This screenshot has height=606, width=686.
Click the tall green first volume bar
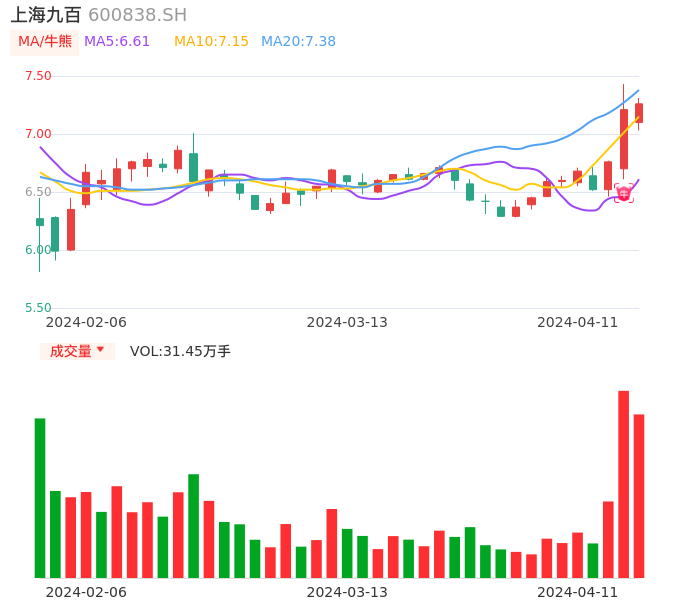coord(40,497)
